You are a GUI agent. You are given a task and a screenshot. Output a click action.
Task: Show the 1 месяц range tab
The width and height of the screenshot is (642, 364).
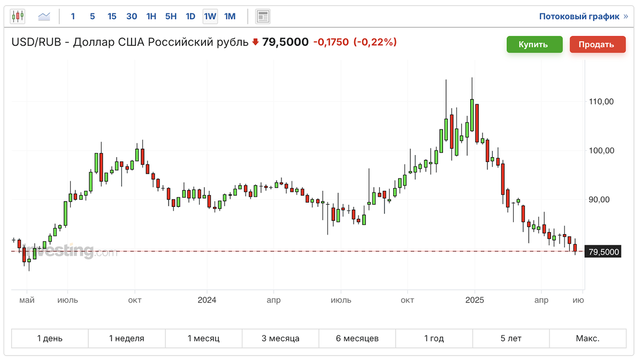click(204, 338)
